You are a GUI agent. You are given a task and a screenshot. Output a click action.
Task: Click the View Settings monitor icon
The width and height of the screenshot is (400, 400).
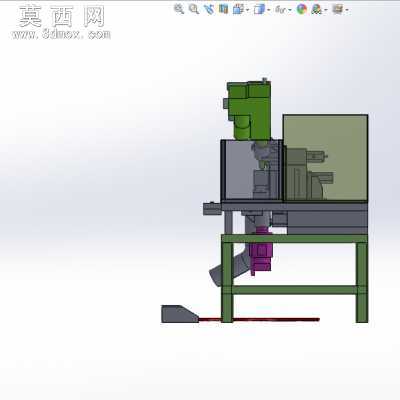tap(337, 9)
